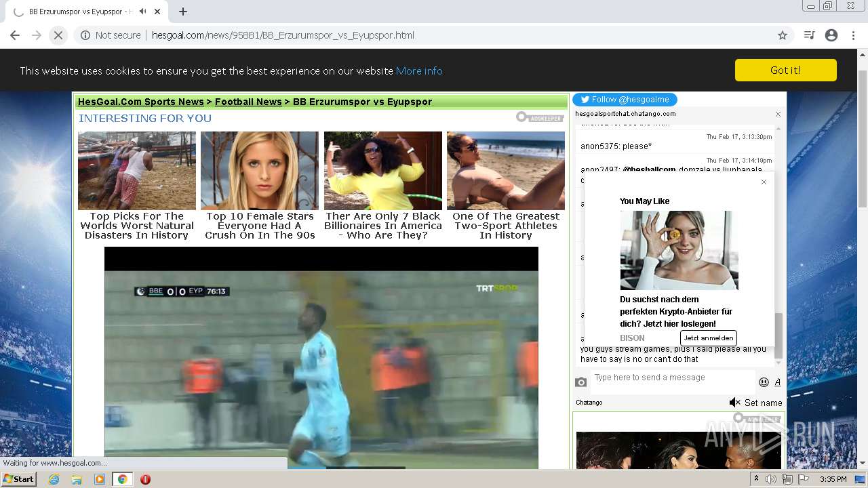Open the Action Center flag icon
The width and height of the screenshot is (868, 488).
click(804, 479)
